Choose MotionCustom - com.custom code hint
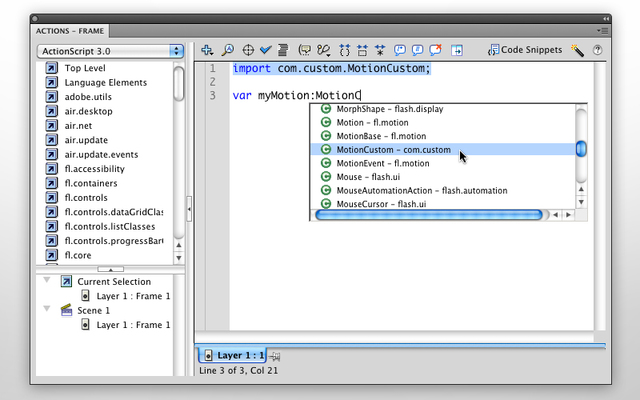Screen dimensions: 640x400 point(443,150)
